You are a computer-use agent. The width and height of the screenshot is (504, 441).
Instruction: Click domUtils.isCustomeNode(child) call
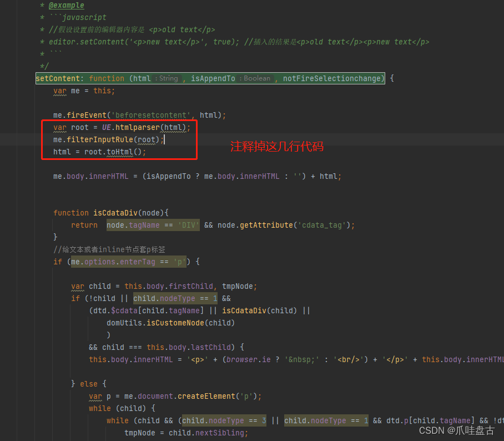pos(170,323)
